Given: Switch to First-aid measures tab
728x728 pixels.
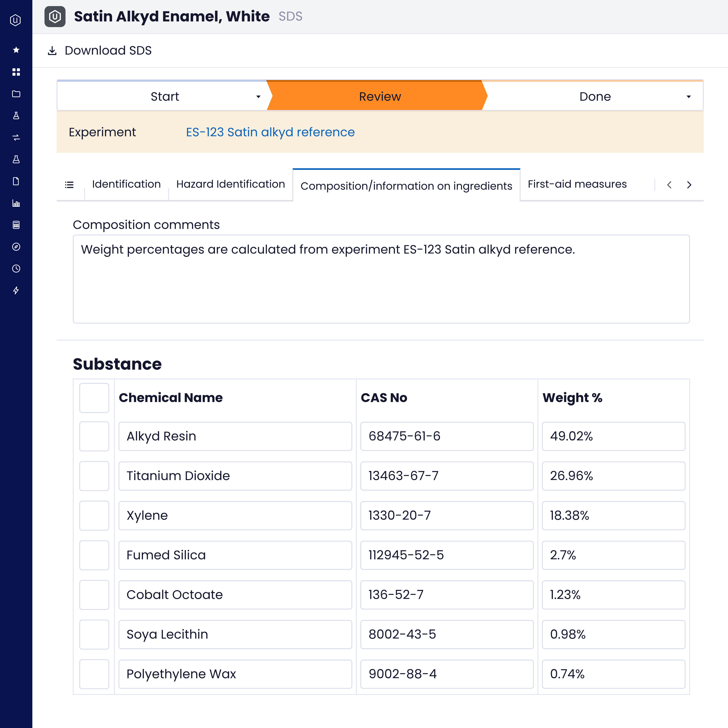Looking at the screenshot, I should pyautogui.click(x=577, y=184).
